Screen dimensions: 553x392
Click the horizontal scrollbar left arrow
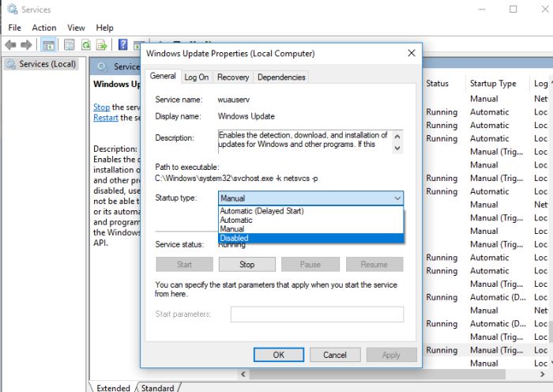(243, 375)
